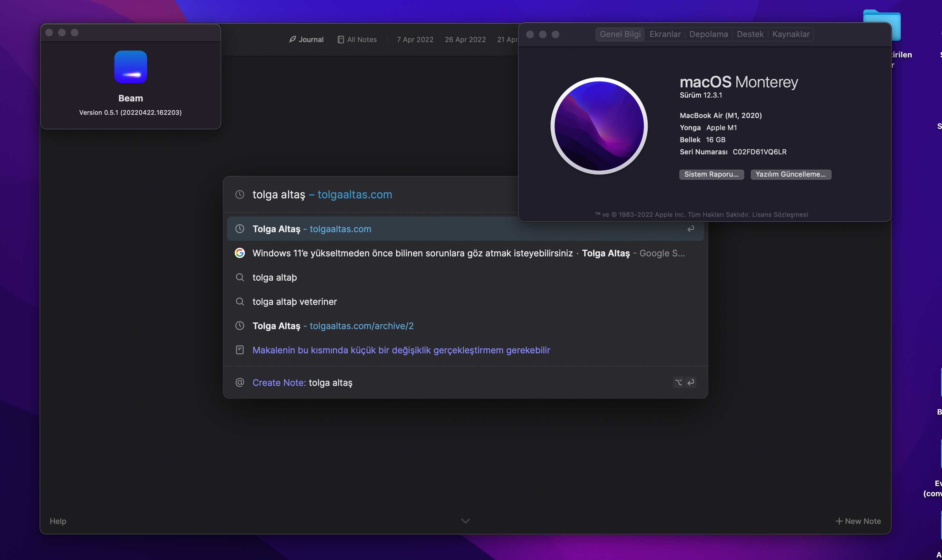The image size is (942, 560).
Task: Switch to Destek tab
Action: 750,34
